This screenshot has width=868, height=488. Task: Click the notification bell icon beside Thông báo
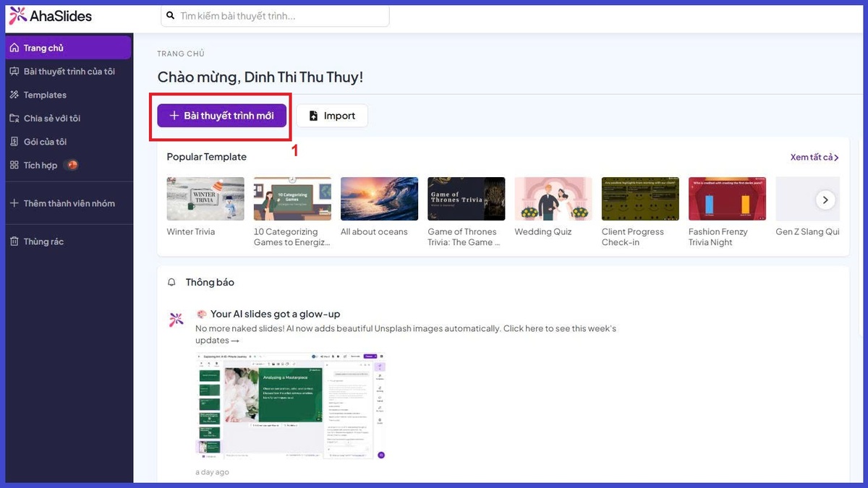[171, 283]
